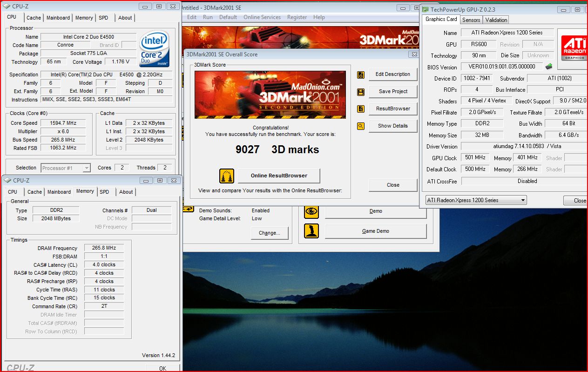Click the Driver Version field in GPU-Z
The image size is (588, 372).
[524, 146]
